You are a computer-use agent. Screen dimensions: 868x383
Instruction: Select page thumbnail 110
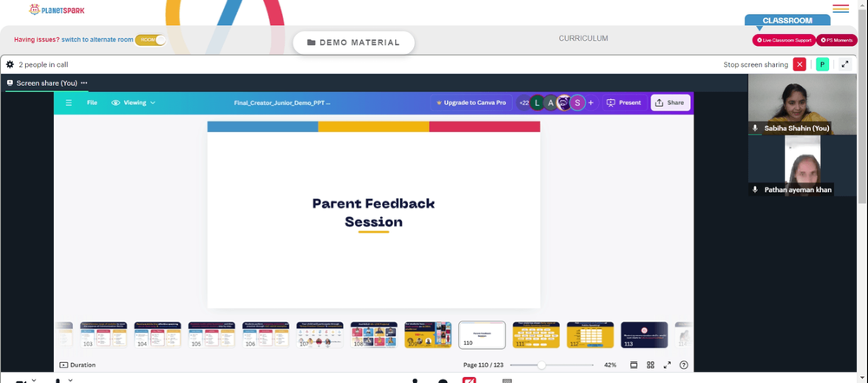coord(482,334)
